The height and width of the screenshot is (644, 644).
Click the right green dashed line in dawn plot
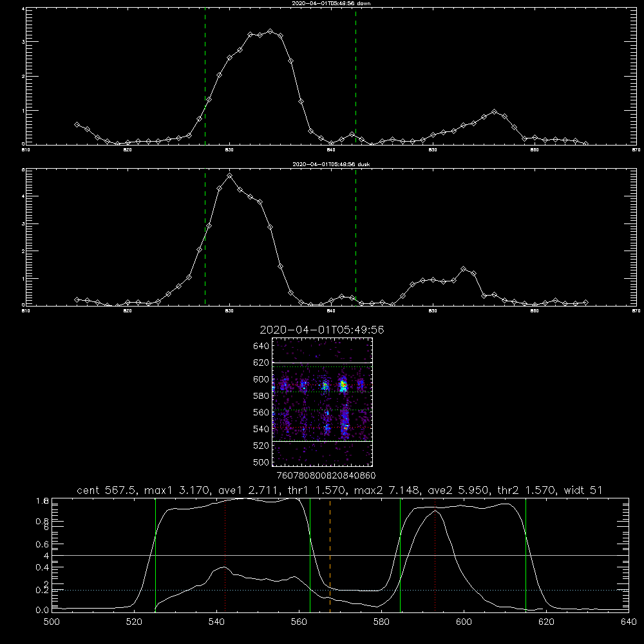coord(355,76)
